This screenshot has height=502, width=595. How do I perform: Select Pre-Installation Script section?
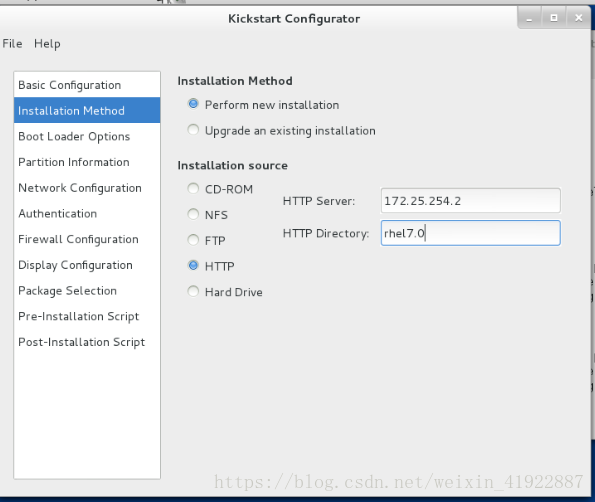click(x=87, y=316)
